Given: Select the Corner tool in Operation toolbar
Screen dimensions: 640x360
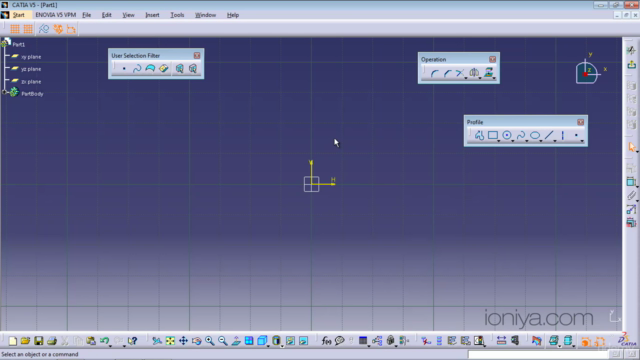Looking at the screenshot, I should coord(434,73).
